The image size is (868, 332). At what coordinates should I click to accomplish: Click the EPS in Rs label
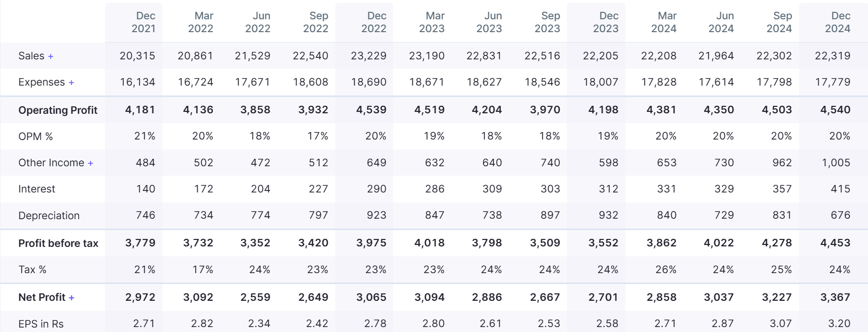(x=41, y=324)
